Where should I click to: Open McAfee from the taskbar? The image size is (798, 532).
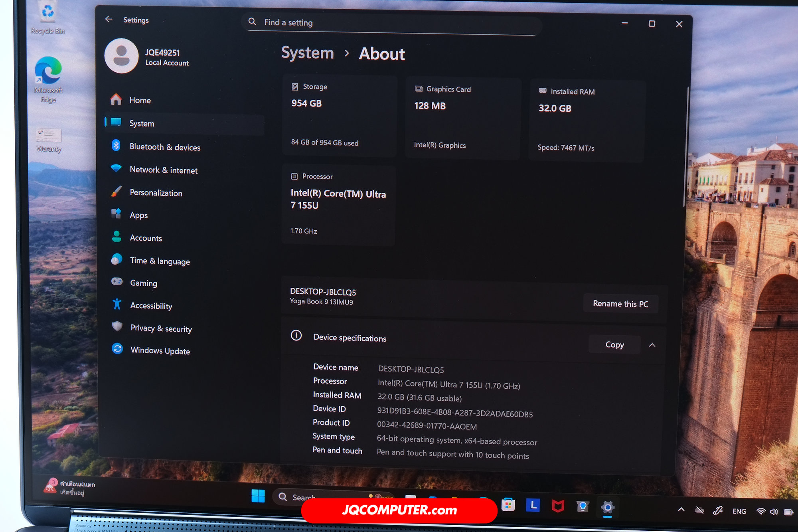[x=558, y=506]
